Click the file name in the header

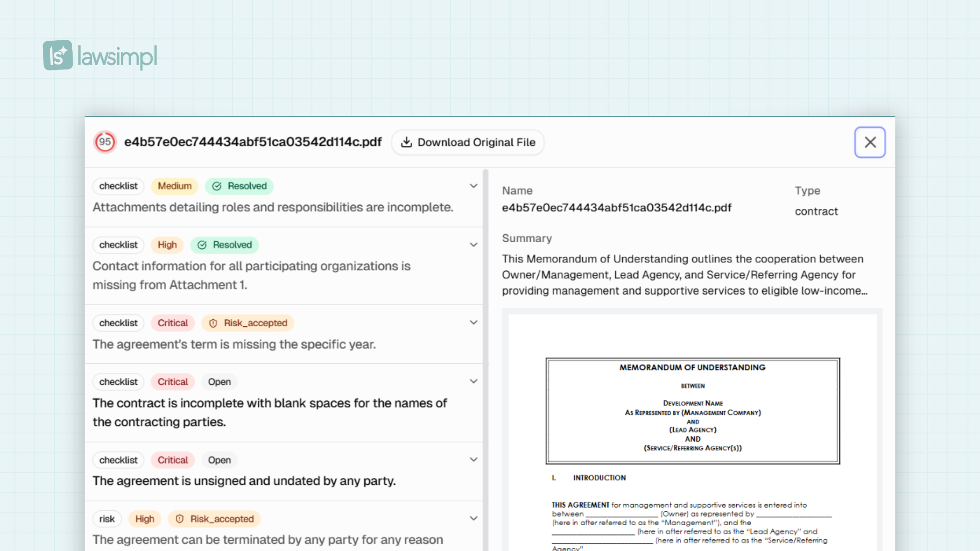tap(253, 142)
